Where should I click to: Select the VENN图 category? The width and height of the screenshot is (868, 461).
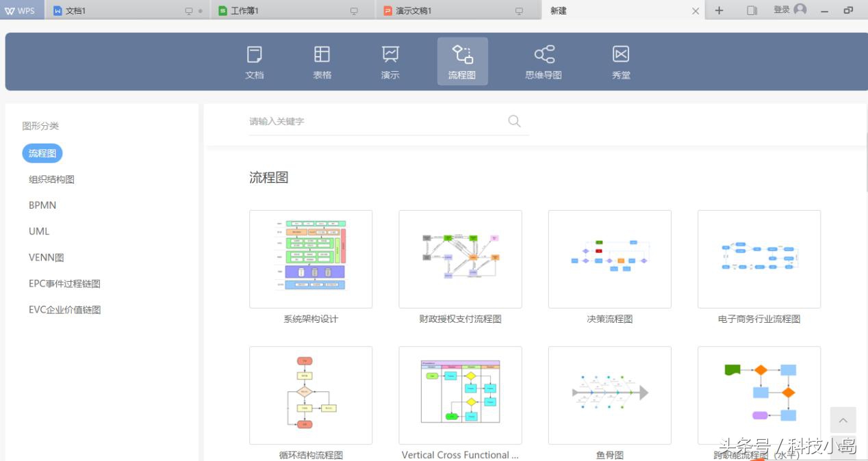pyautogui.click(x=46, y=256)
